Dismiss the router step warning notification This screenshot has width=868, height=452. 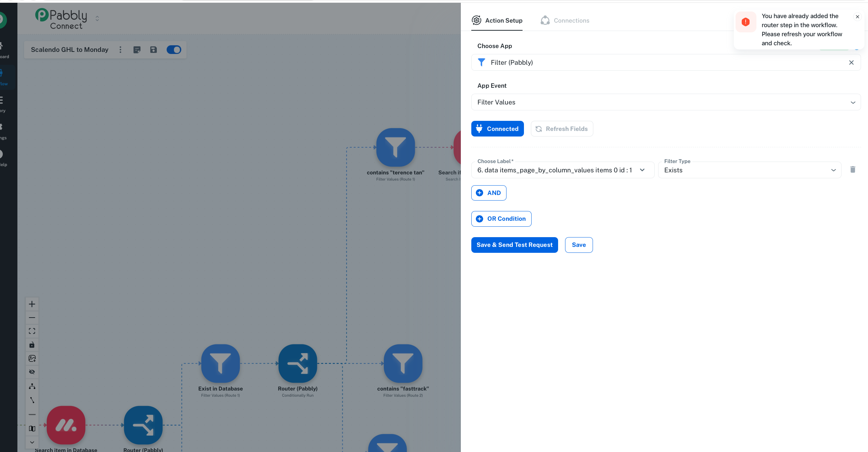point(857,17)
